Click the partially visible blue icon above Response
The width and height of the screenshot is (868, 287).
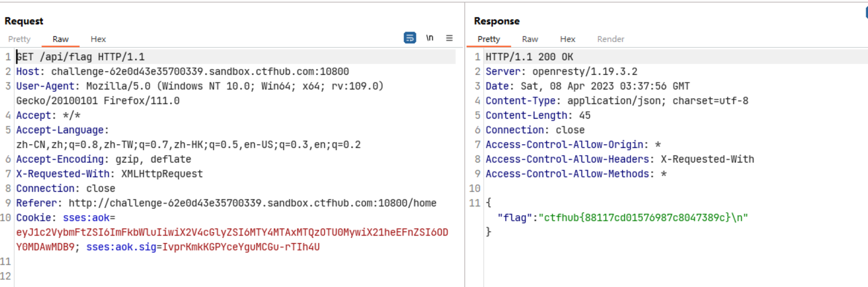[865, 13]
